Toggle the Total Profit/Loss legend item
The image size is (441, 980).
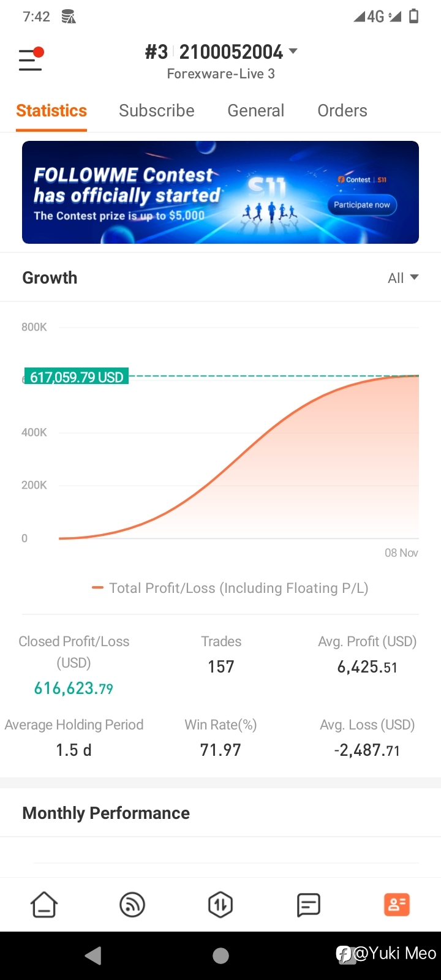[230, 588]
